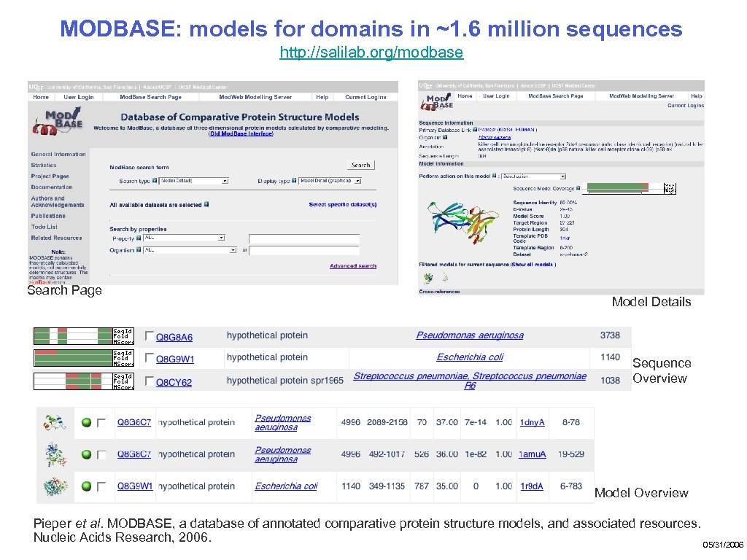This screenshot has width=747, height=560.
Task: Click Select specific dataset(s) link
Action: 343,204
